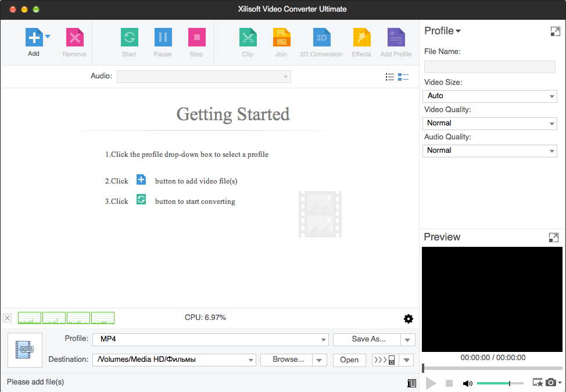Pop out the Preview panel
Screen dimensions: 566x392
(x=553, y=238)
